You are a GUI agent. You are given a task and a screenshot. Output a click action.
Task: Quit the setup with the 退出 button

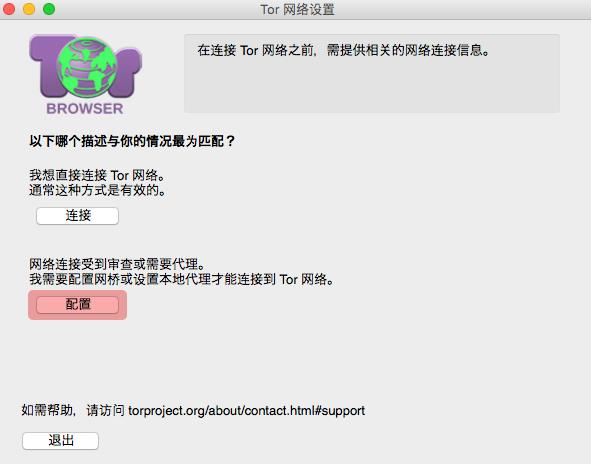pos(60,441)
